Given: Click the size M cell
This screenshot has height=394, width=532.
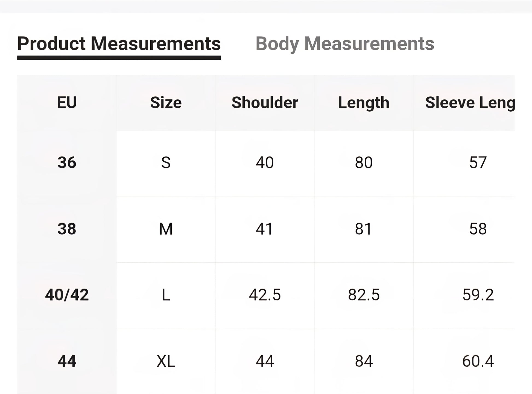Looking at the screenshot, I should [x=166, y=229].
